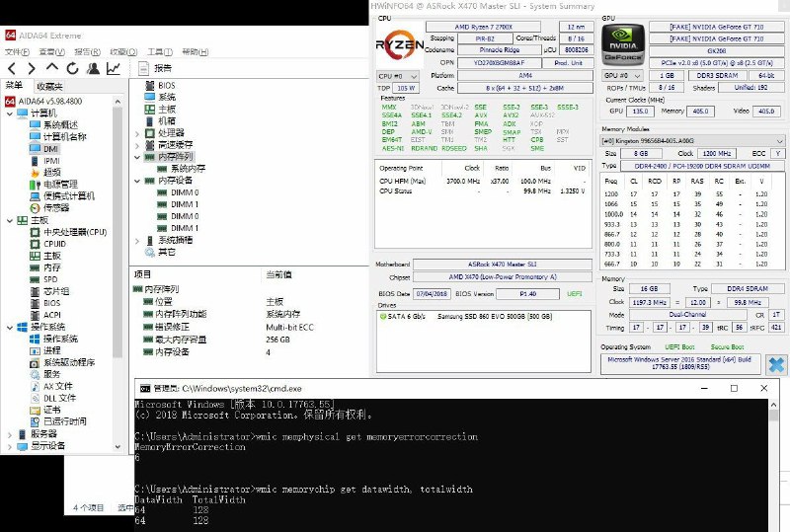
Task: Open the 文件(F) menu
Action: coord(17,52)
